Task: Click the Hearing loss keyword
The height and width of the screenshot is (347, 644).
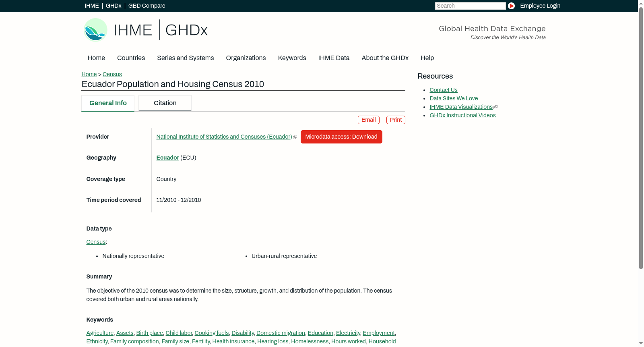Action: pyautogui.click(x=273, y=341)
